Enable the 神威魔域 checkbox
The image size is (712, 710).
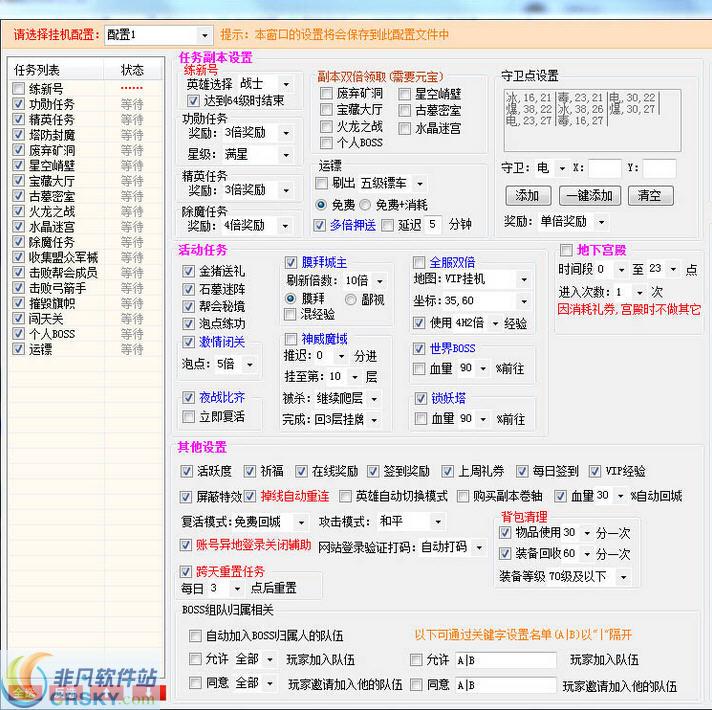coord(291,339)
